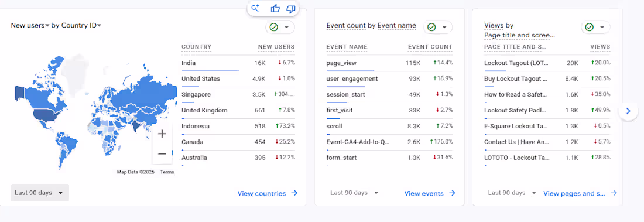644x222 pixels.
Task: Click the page_view event row
Action: pos(389,63)
